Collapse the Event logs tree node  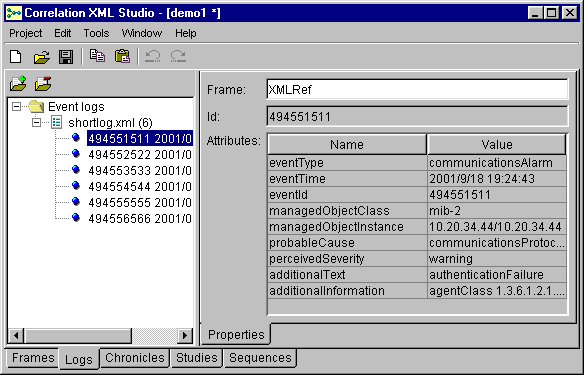click(x=16, y=107)
